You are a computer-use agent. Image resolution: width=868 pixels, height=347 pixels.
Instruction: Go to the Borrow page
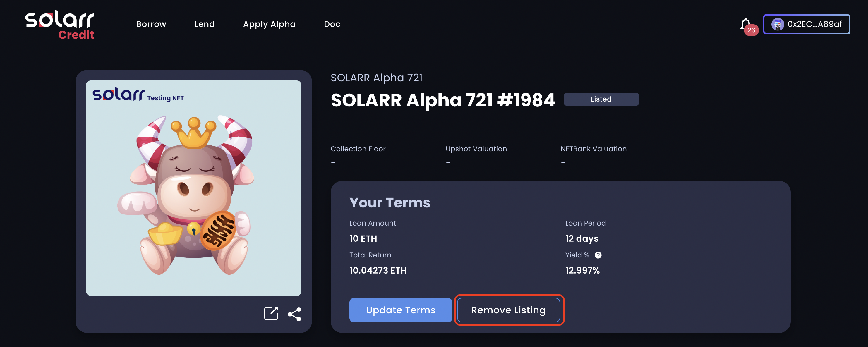[x=151, y=24]
